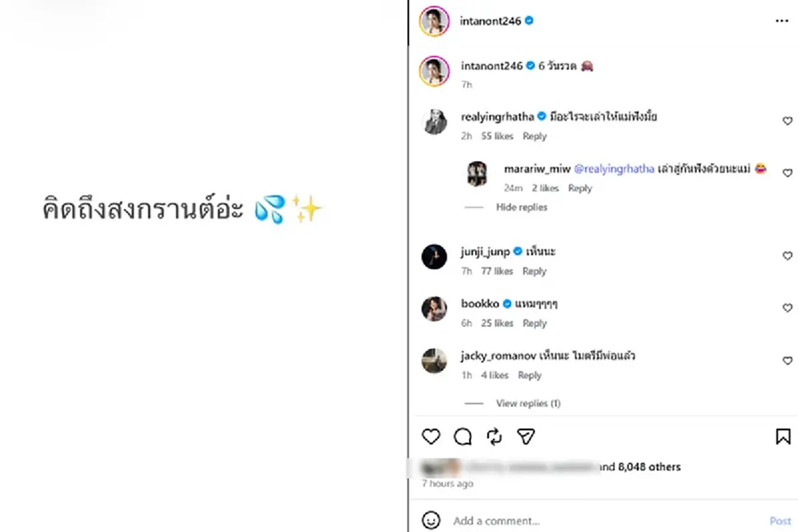Like the post using the heart icon
Viewport: 798px width, 532px height.
pyautogui.click(x=432, y=436)
